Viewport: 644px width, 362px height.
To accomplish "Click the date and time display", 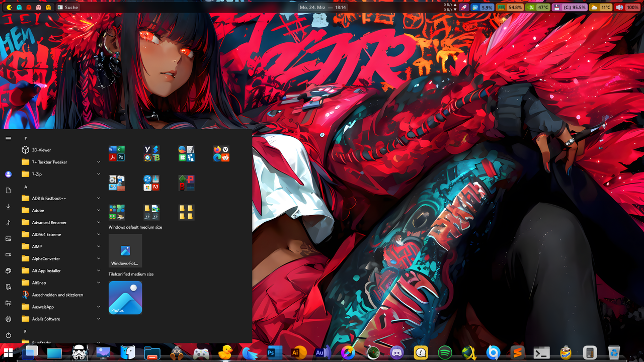I will pyautogui.click(x=323, y=8).
